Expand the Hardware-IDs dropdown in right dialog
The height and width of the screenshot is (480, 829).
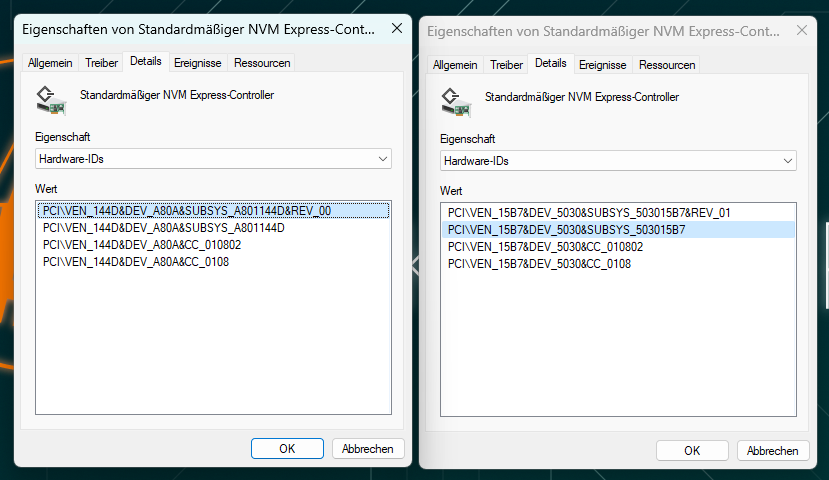click(x=619, y=161)
